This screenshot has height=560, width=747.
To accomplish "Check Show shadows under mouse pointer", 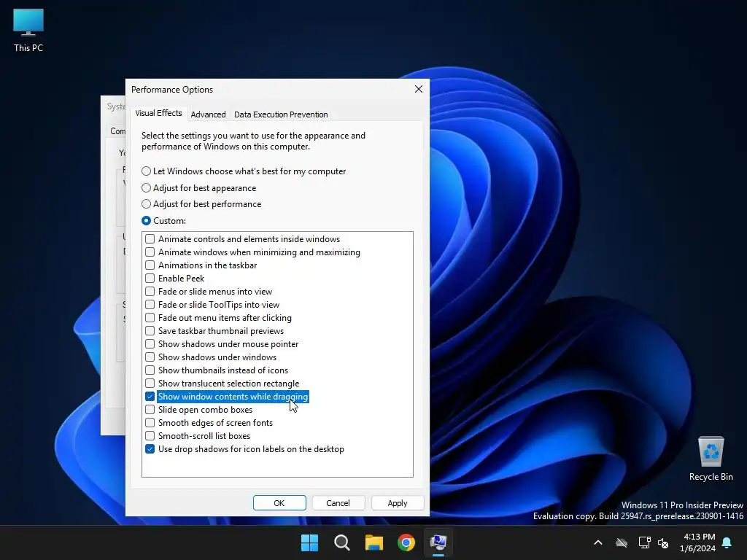I will [x=150, y=344].
